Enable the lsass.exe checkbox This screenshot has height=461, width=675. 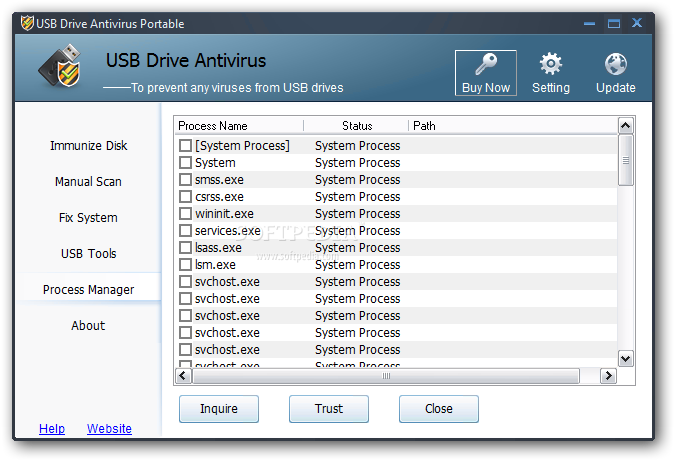(185, 248)
